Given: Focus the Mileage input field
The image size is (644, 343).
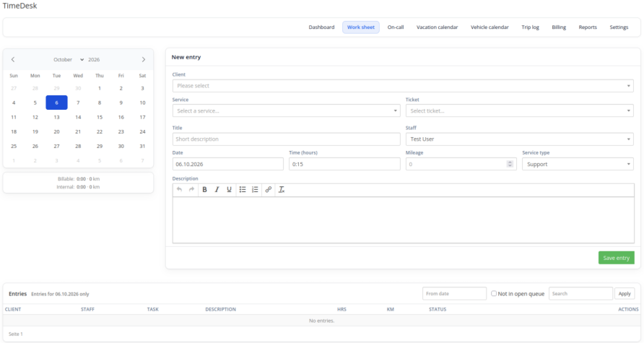Looking at the screenshot, I should coord(461,165).
